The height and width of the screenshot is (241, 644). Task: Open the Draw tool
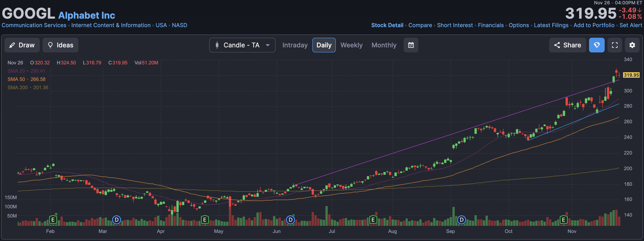click(22, 45)
